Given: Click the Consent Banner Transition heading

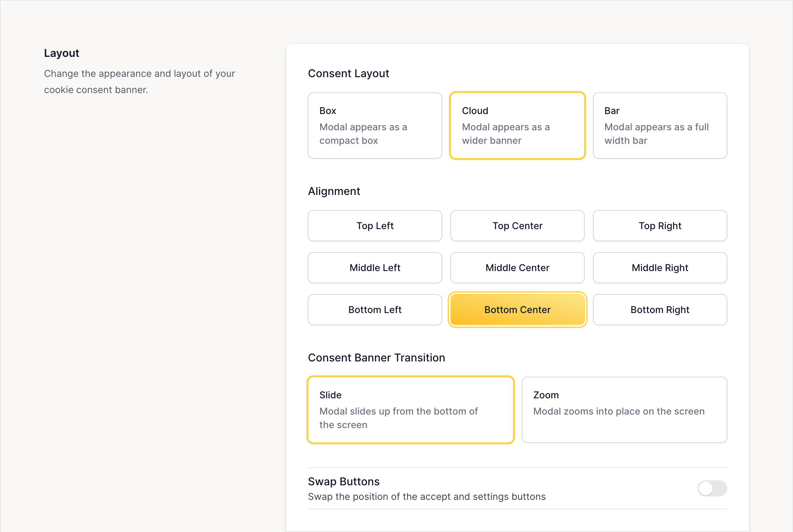Looking at the screenshot, I should [376, 358].
